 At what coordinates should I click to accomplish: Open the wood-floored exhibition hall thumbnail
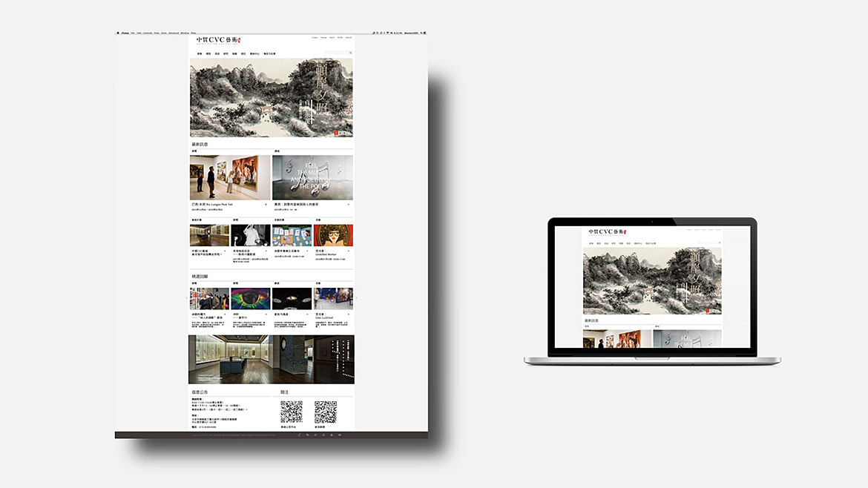coord(209,235)
